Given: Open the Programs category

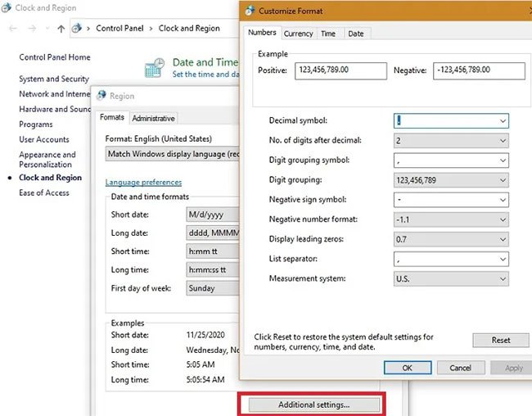Looking at the screenshot, I should click(36, 124).
